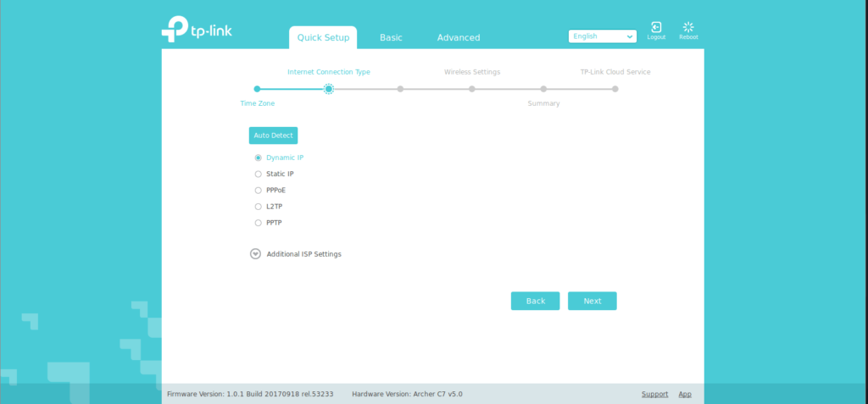Select the L2TP radio button
The image size is (868, 404).
coord(259,207)
